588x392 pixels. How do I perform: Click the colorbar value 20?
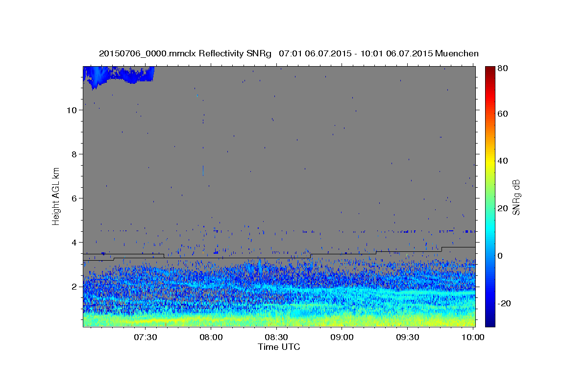point(503,208)
